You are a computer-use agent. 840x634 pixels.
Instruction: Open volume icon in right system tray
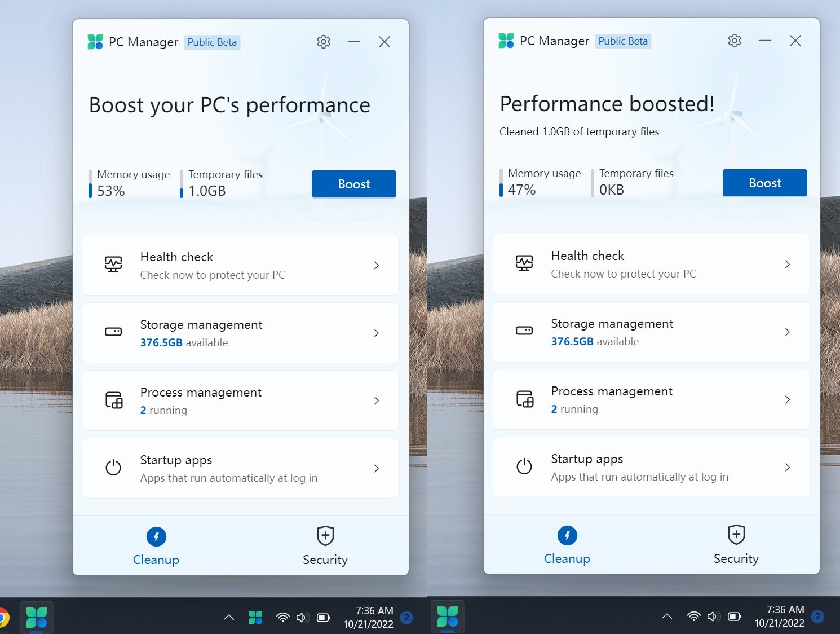pyautogui.click(x=714, y=617)
